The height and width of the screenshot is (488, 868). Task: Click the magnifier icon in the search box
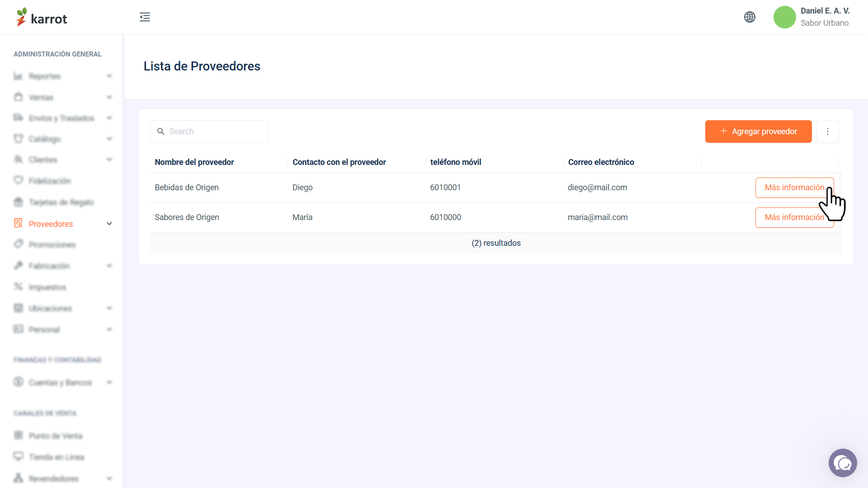[x=160, y=131]
